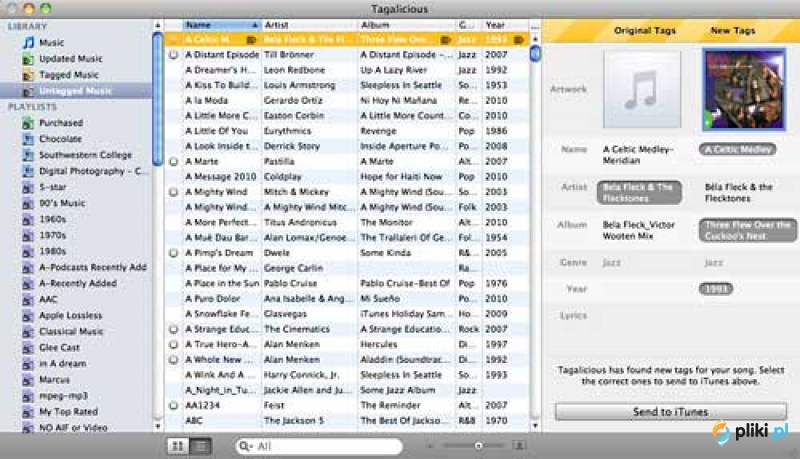Screen dimensions: 800x459
Task: Open the Music library icon
Action: coord(29,42)
